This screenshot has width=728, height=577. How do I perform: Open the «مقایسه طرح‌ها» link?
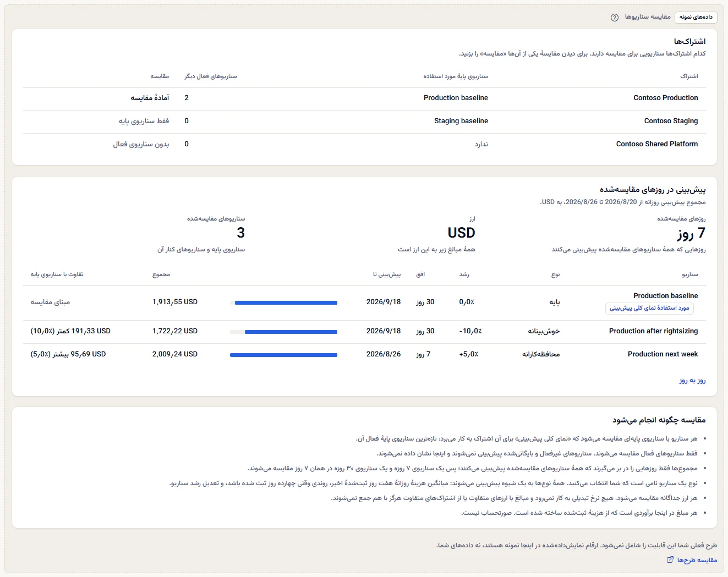tap(692, 560)
